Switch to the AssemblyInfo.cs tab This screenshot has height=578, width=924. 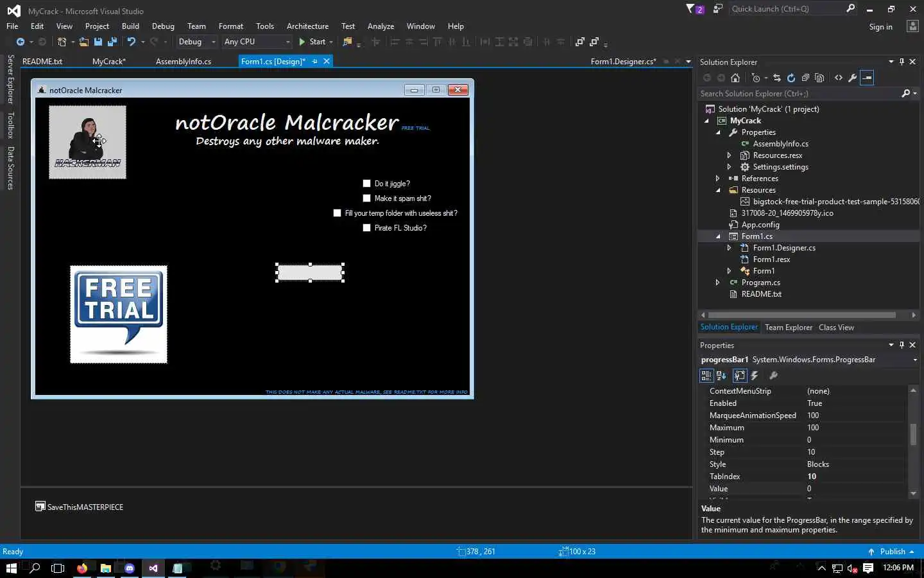coord(184,62)
